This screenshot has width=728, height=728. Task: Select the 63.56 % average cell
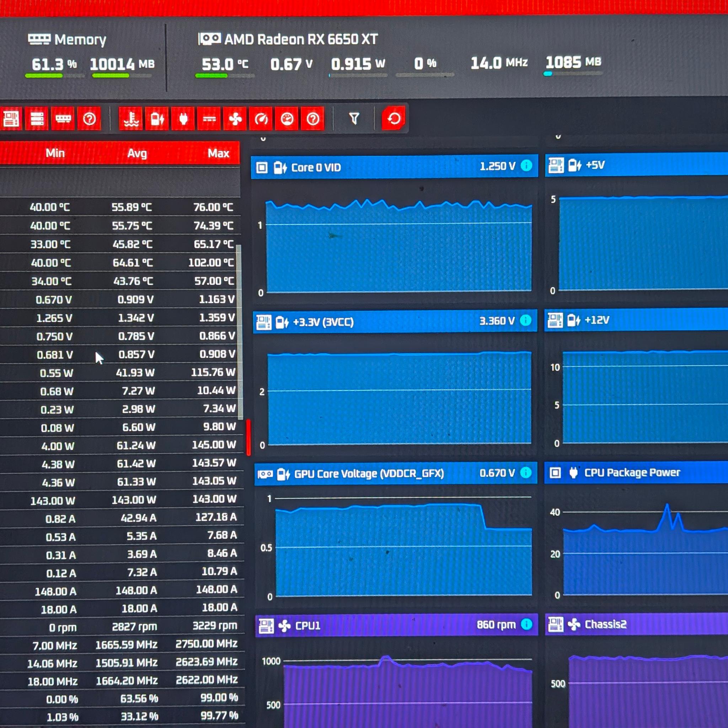point(139,698)
